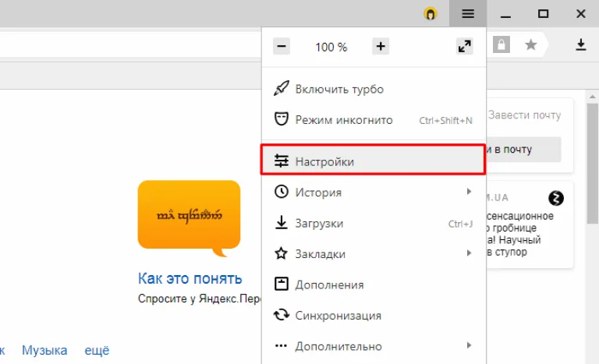Click the download arrow icon beside Загрузки
The height and width of the screenshot is (364, 599).
click(x=282, y=223)
